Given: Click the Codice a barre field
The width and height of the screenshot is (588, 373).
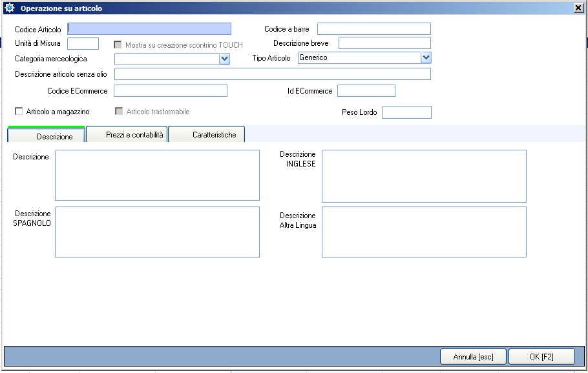Looking at the screenshot, I should pos(373,29).
